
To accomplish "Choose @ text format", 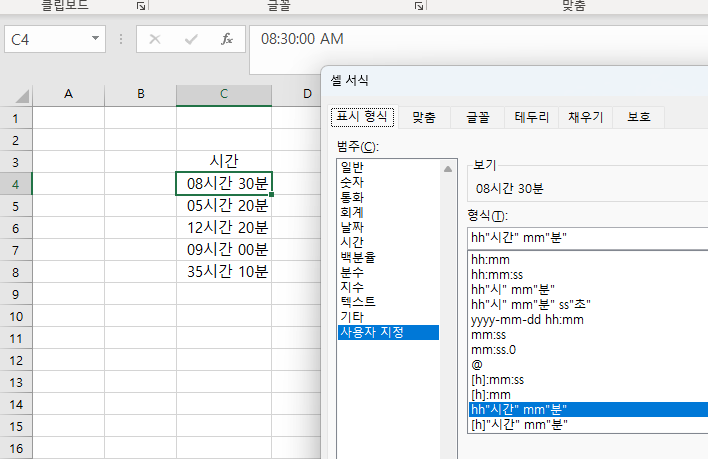I will (589, 364).
